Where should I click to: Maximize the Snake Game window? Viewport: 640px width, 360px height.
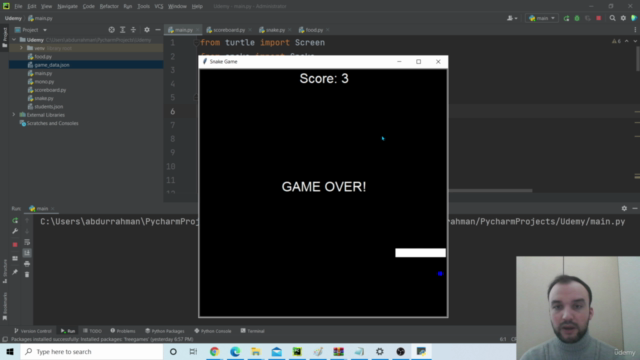[x=418, y=62]
